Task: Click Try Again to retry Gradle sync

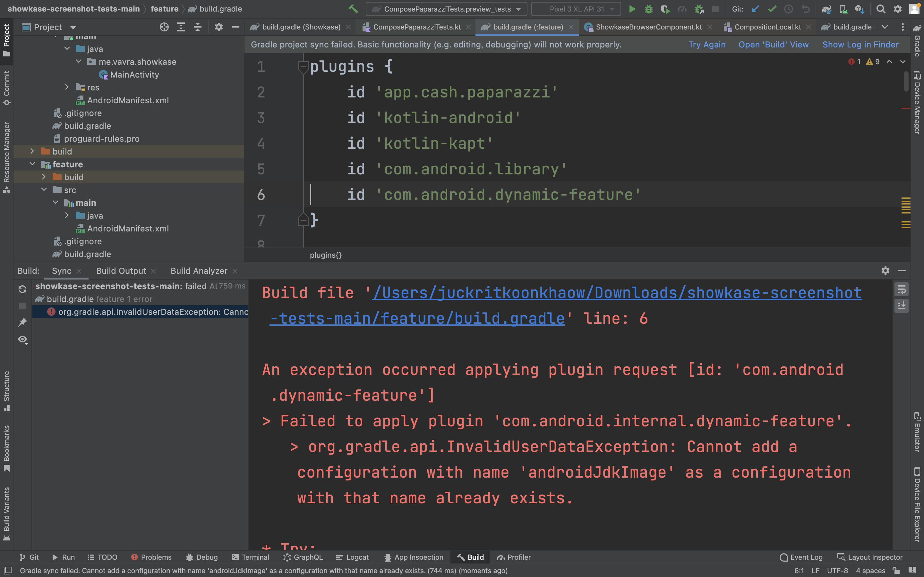Action: click(707, 45)
